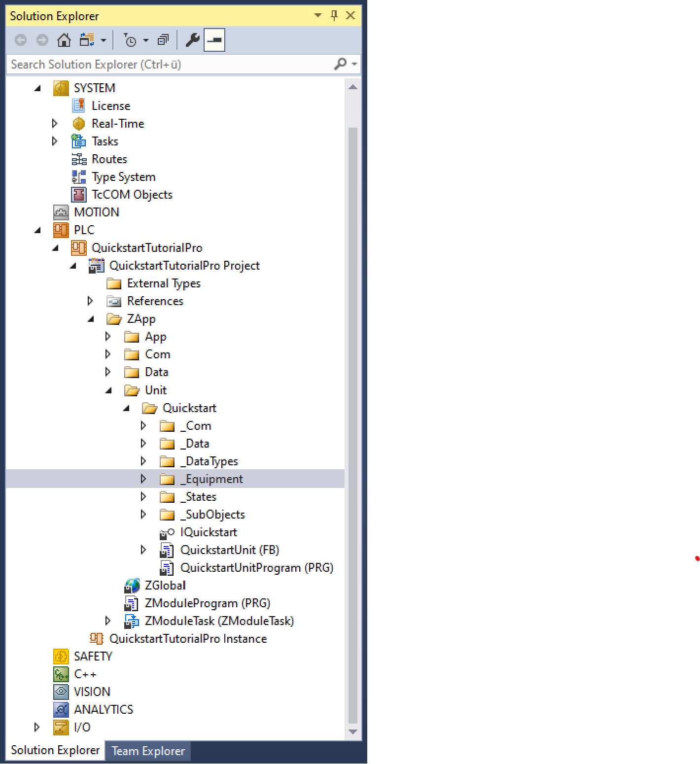Viewport: 700px width, 764px height.
Task: Select the ANALYTICS node icon
Action: click(61, 710)
